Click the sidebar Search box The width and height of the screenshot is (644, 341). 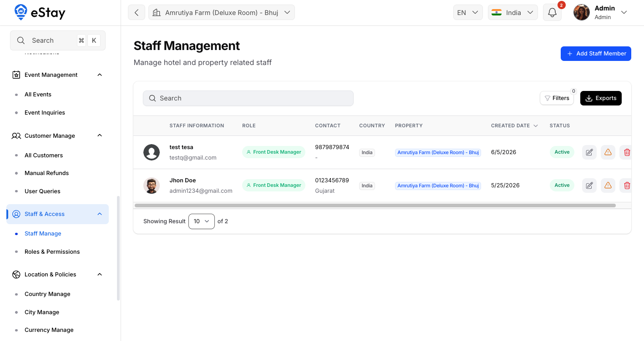point(58,40)
